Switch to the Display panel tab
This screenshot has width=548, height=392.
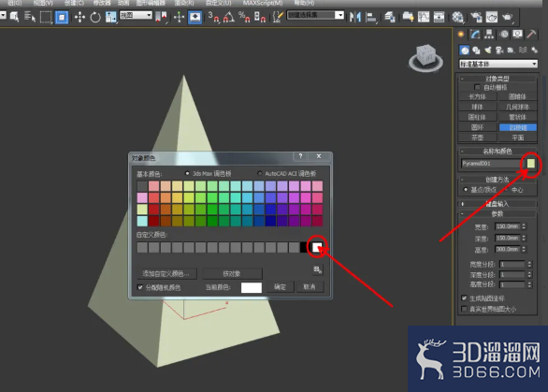point(517,34)
